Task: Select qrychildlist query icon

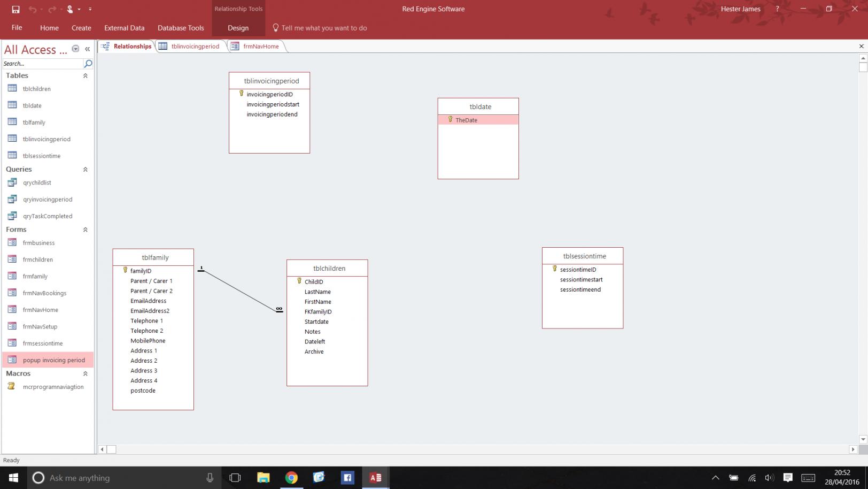Action: (12, 182)
